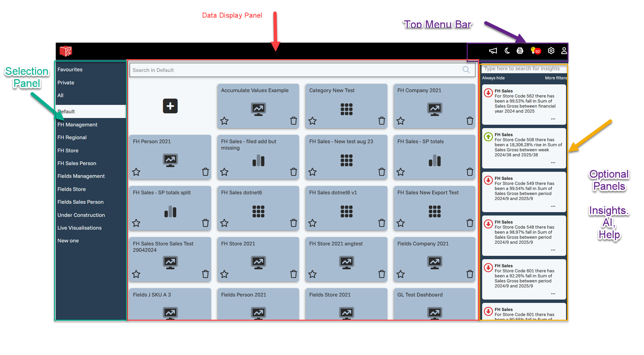The image size is (644, 355).
Task: Click the insights search input box
Action: 524,69
